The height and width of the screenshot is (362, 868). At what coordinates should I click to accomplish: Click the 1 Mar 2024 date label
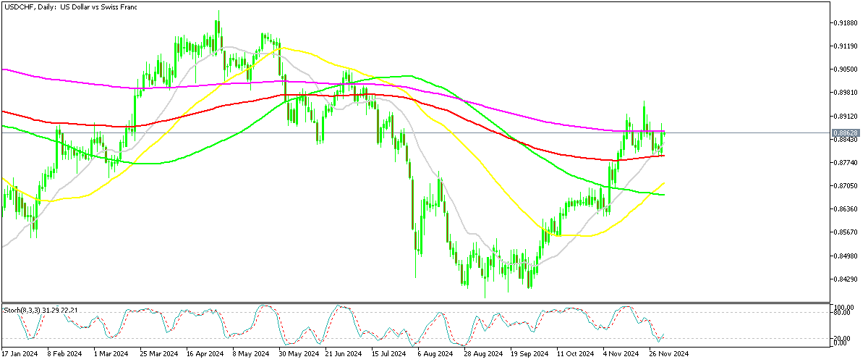[110, 354]
